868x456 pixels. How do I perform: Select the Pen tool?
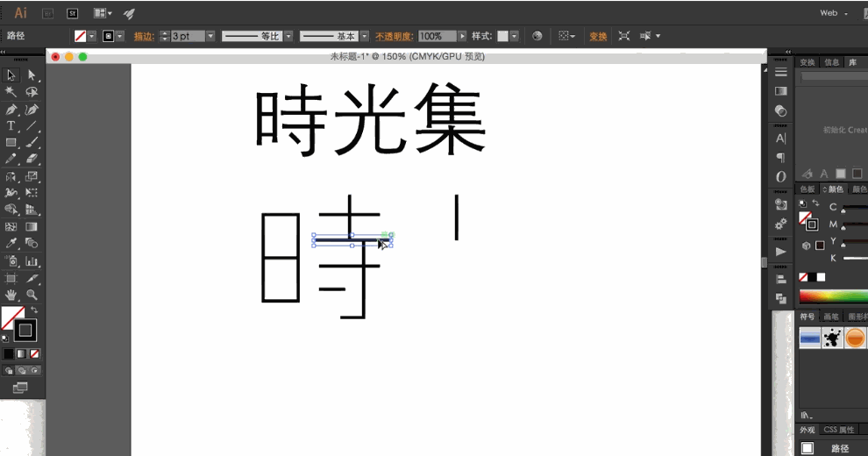click(x=11, y=110)
